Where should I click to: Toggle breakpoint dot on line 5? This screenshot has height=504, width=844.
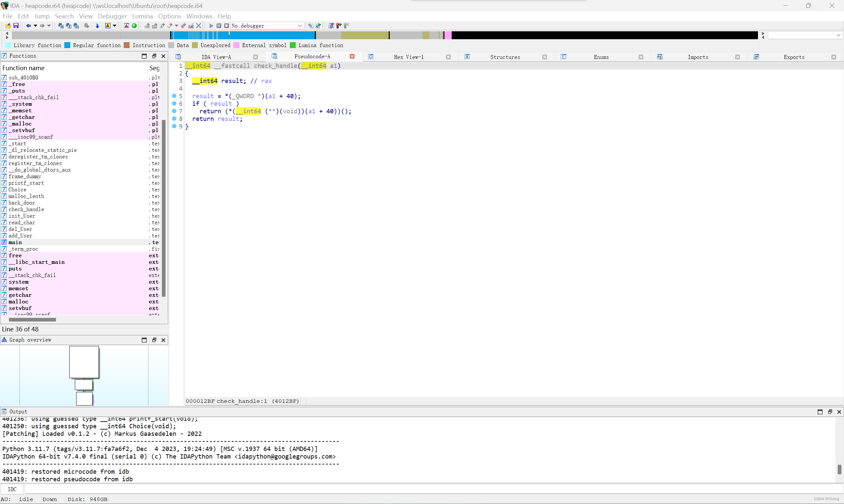(174, 96)
